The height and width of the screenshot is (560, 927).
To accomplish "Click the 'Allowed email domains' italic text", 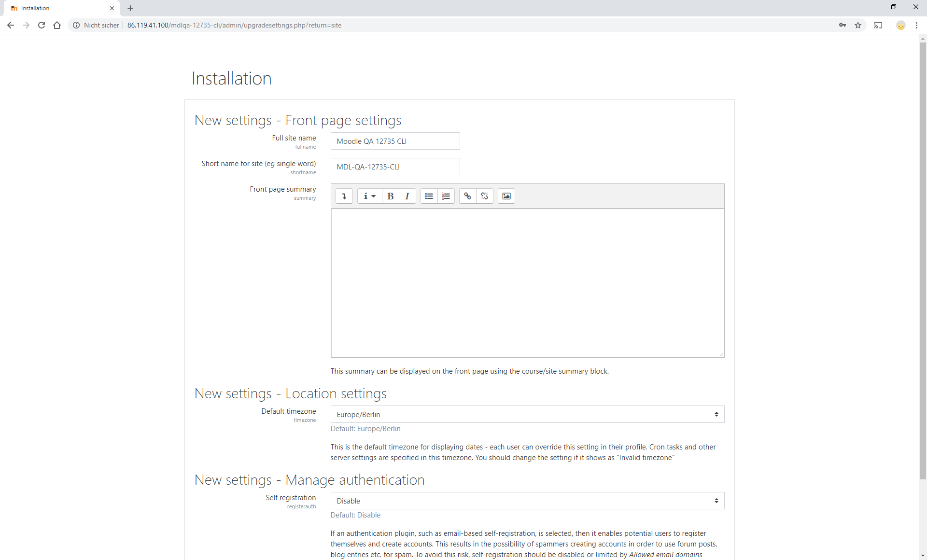I will 666,555.
